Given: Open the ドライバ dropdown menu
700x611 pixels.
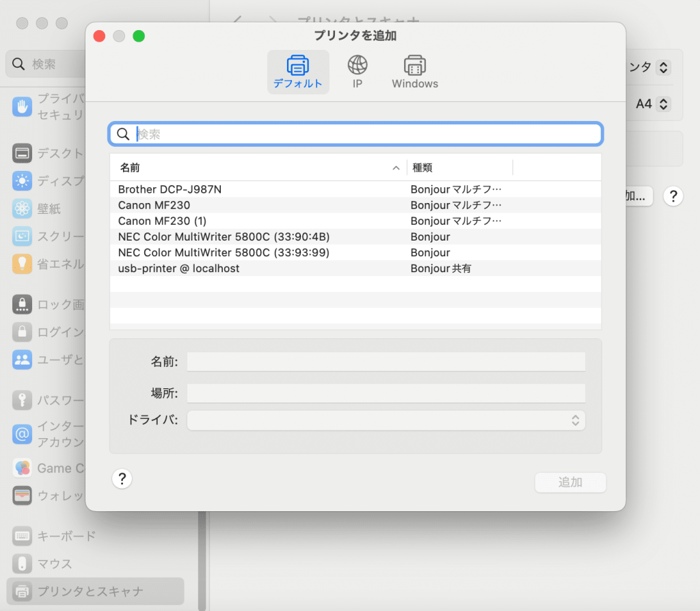Looking at the screenshot, I should click(x=386, y=420).
